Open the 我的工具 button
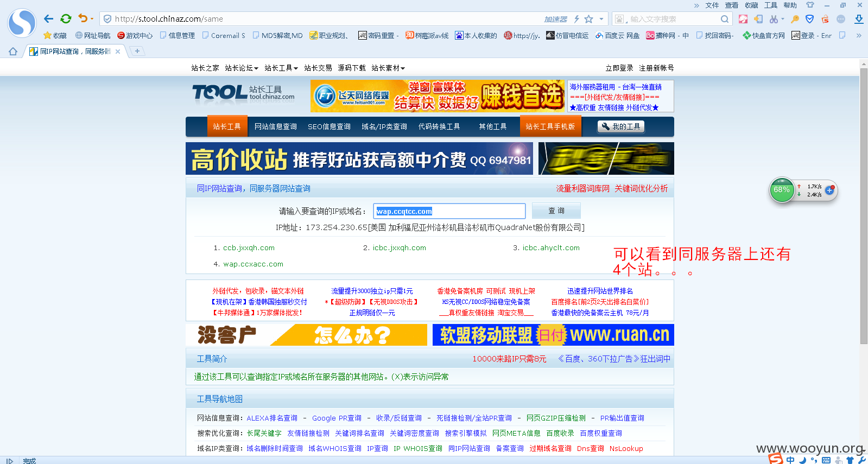 [621, 126]
